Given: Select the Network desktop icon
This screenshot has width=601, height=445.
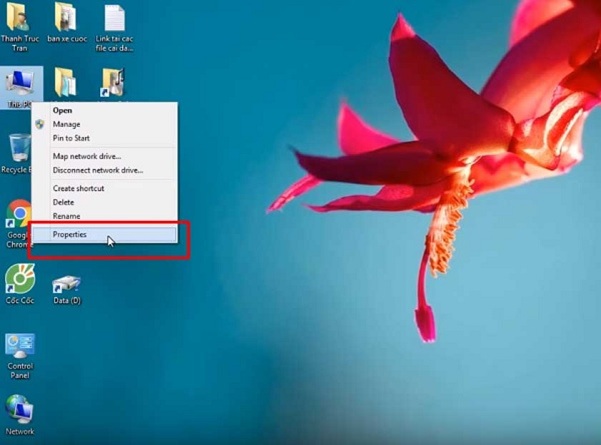Looking at the screenshot, I should pos(20,415).
